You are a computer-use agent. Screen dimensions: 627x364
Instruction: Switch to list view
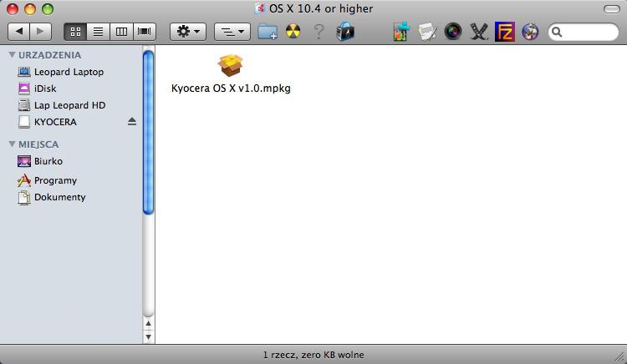pyautogui.click(x=98, y=32)
